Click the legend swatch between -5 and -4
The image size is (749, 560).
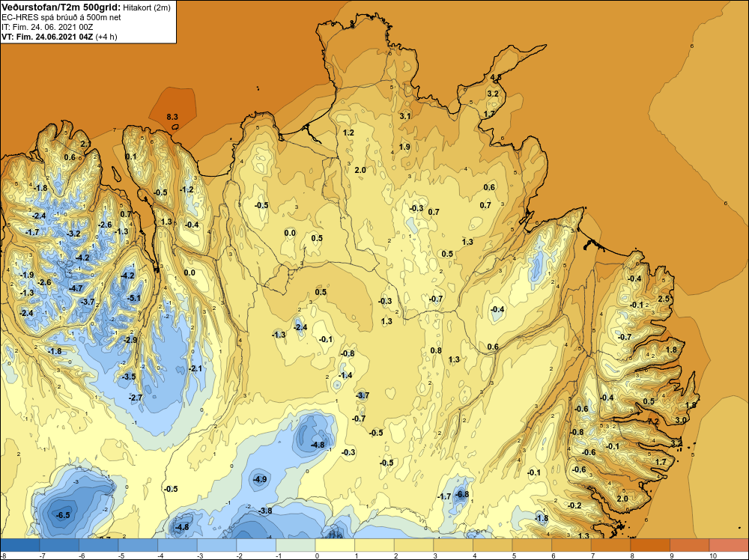coord(138,545)
